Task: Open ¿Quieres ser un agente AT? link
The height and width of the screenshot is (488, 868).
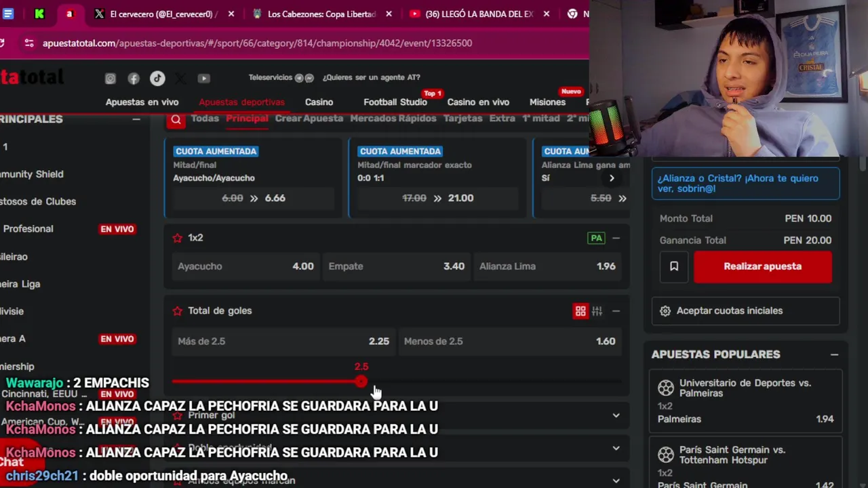Action: point(371,77)
